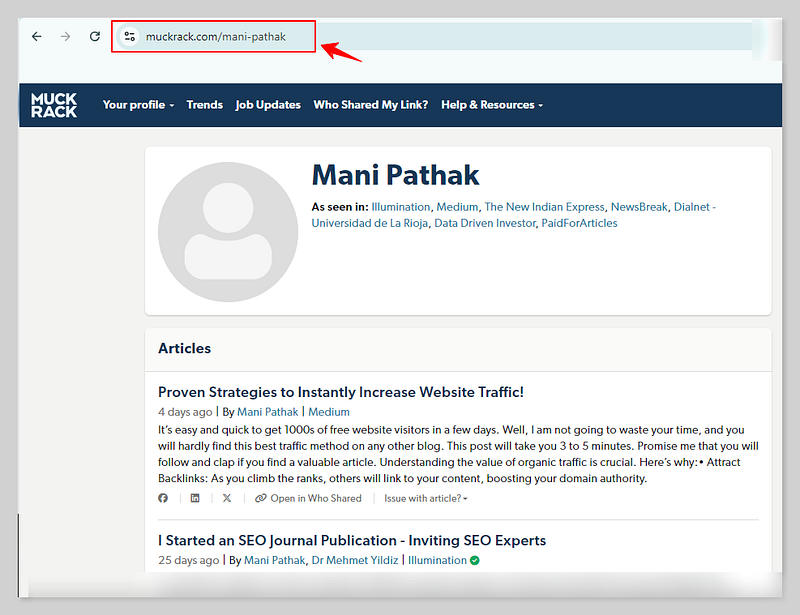The height and width of the screenshot is (615, 800).
Task: Open The New Indian Express link
Action: tap(544, 207)
